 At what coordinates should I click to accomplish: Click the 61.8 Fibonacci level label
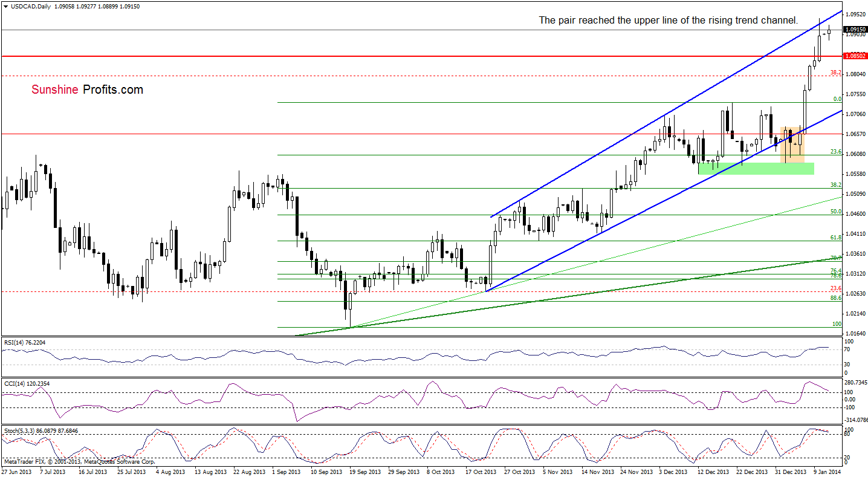836,238
